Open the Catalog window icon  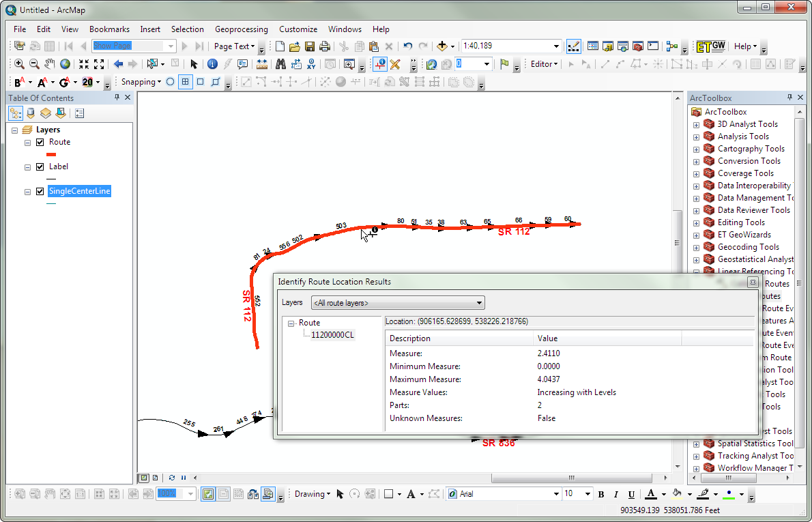click(608, 46)
